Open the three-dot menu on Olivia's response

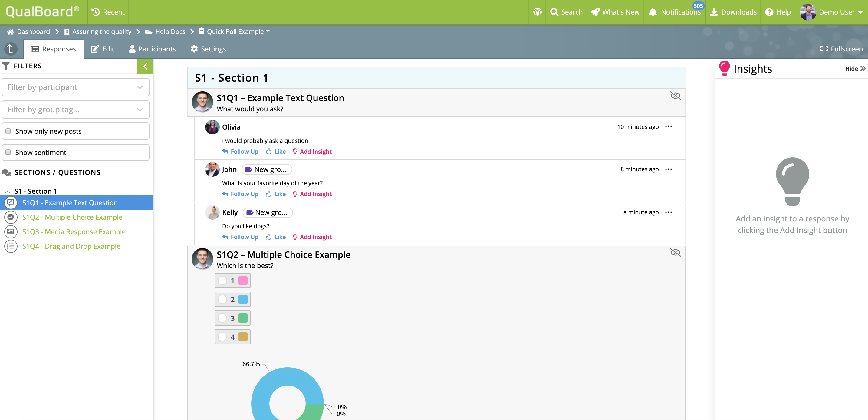coord(669,127)
